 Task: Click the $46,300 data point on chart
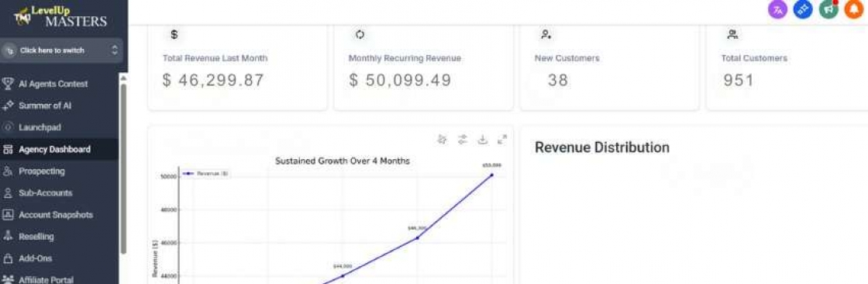pyautogui.click(x=417, y=238)
